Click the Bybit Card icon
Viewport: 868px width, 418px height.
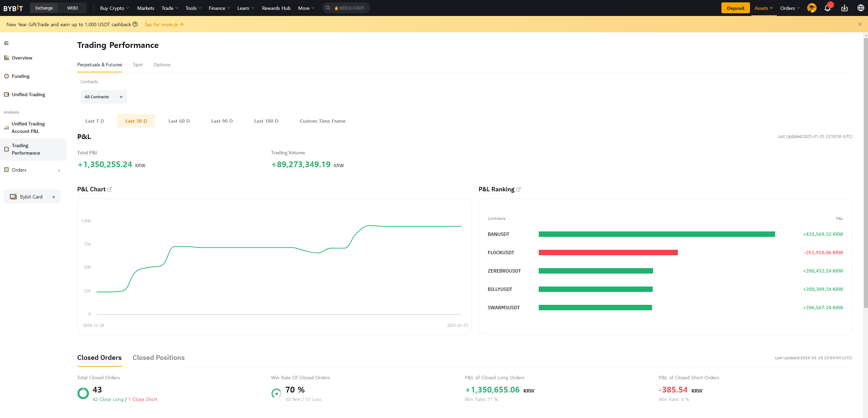tap(13, 196)
